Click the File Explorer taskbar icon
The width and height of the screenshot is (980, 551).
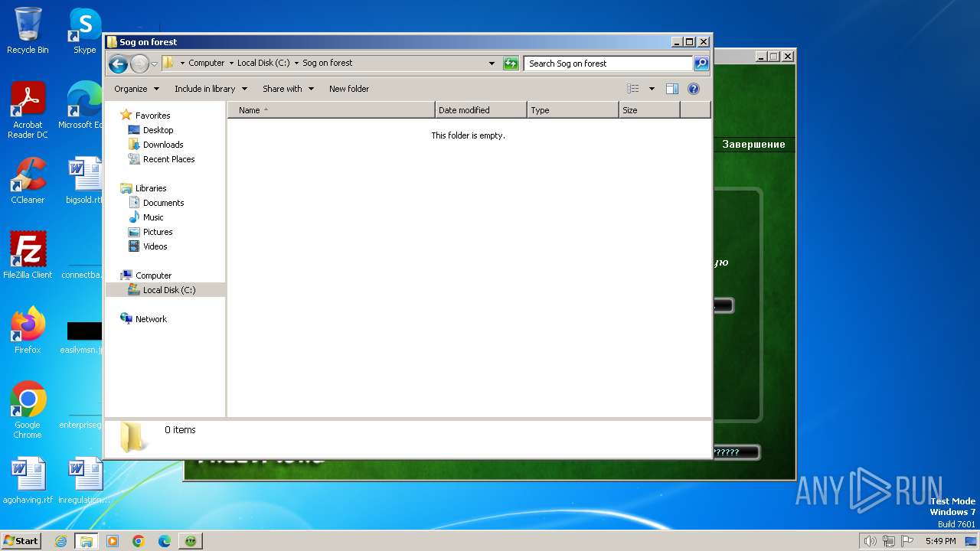tap(87, 541)
